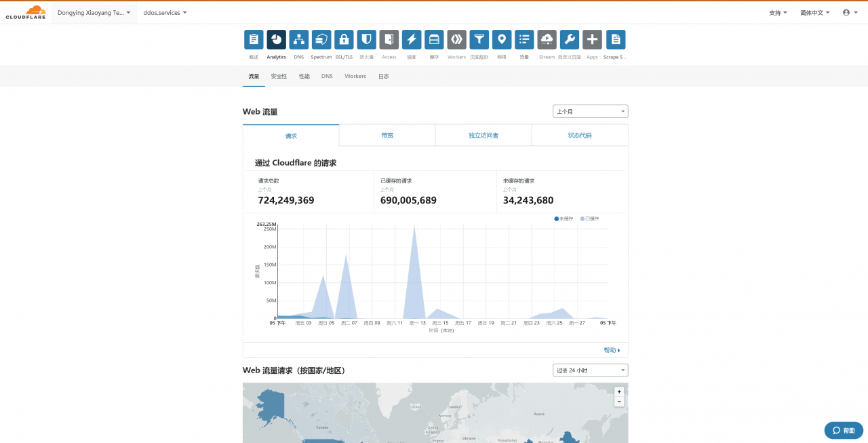Open the Caching (缓存) drive icon

point(434,39)
